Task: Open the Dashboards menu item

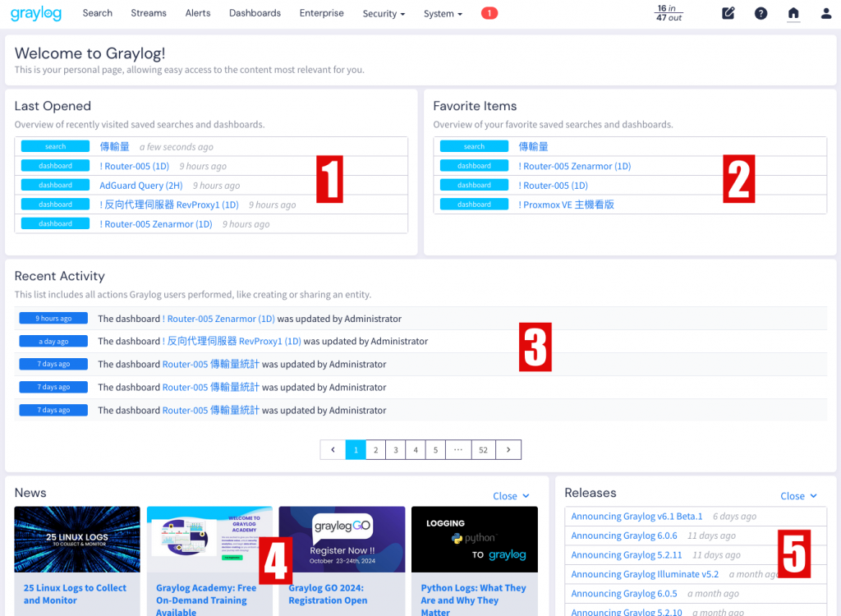Action: 255,13
